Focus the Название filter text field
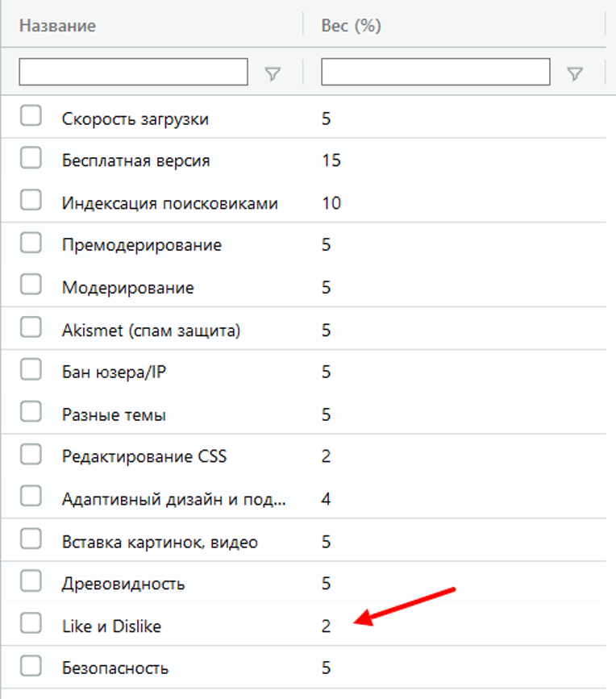 point(133,71)
